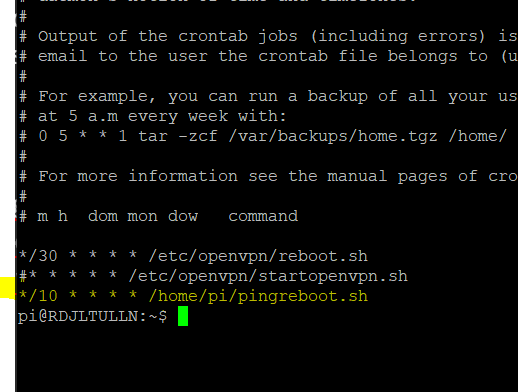Click the commented '/etc/openvpn/startopenvpn.sh' line

[x=213, y=276]
